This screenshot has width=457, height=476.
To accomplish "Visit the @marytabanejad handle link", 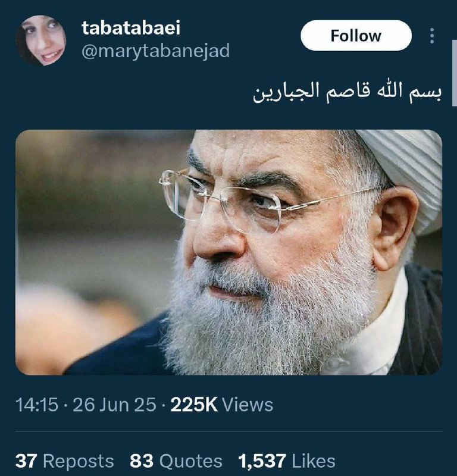I will [x=155, y=51].
